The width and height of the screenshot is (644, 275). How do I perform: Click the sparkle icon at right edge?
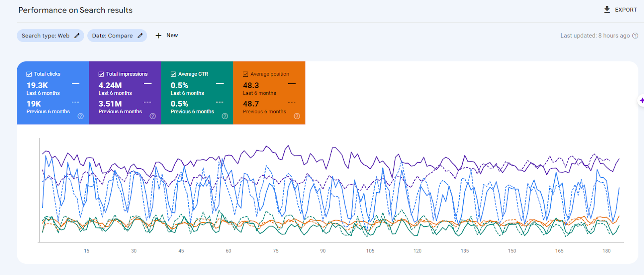(x=642, y=100)
